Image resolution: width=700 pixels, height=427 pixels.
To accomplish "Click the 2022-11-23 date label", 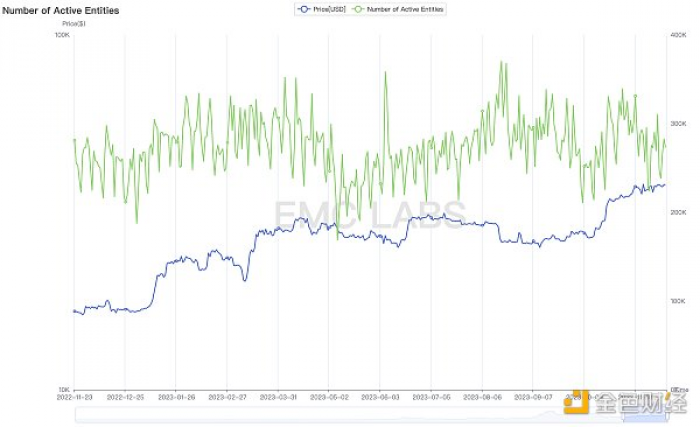I will 74,397.
